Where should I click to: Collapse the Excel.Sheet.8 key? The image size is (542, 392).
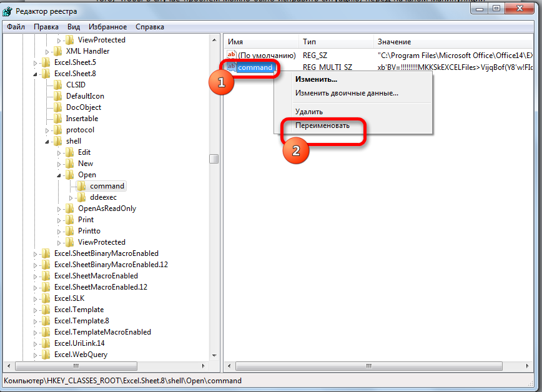35,74
